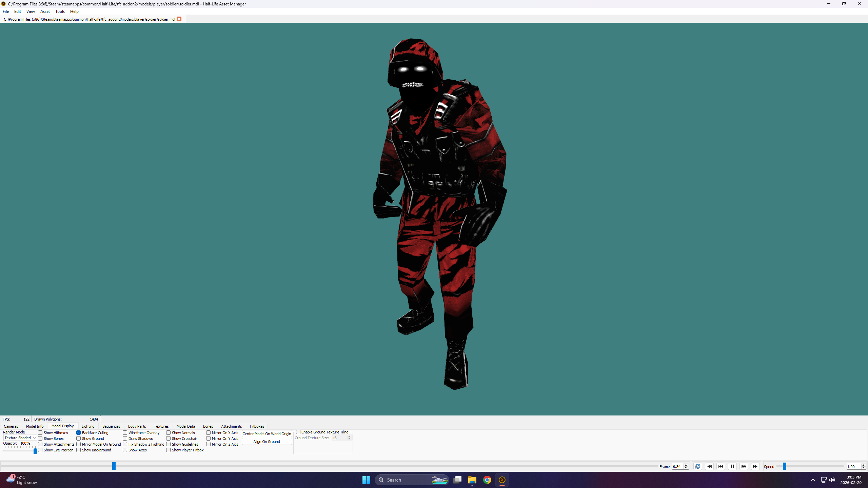Enable Mirror Model On Ground
Screen dimensions: 868x488
click(x=79, y=444)
